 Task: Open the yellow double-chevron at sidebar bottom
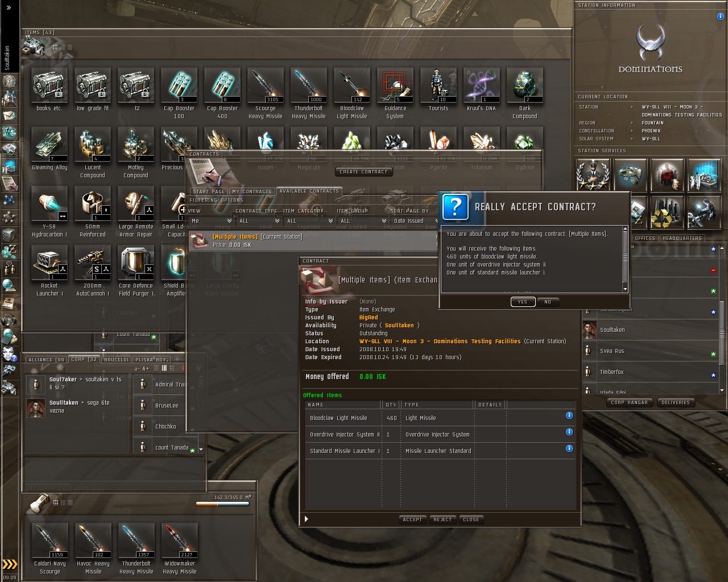point(10,564)
